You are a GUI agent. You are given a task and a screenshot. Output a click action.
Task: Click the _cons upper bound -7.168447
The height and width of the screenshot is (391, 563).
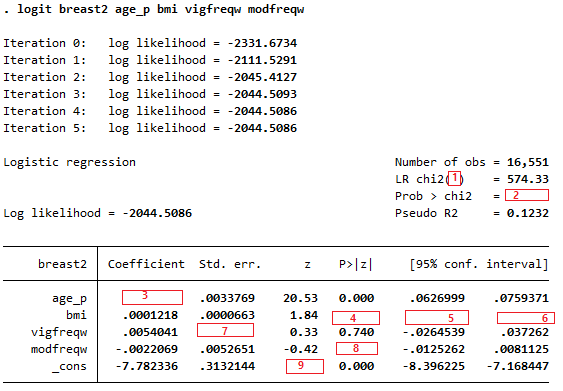(x=517, y=366)
